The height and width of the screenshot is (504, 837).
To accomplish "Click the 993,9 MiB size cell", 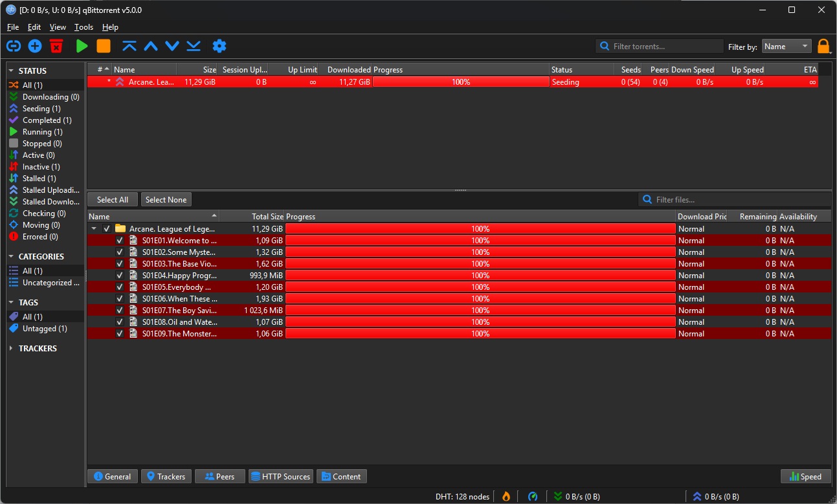I will (x=265, y=275).
